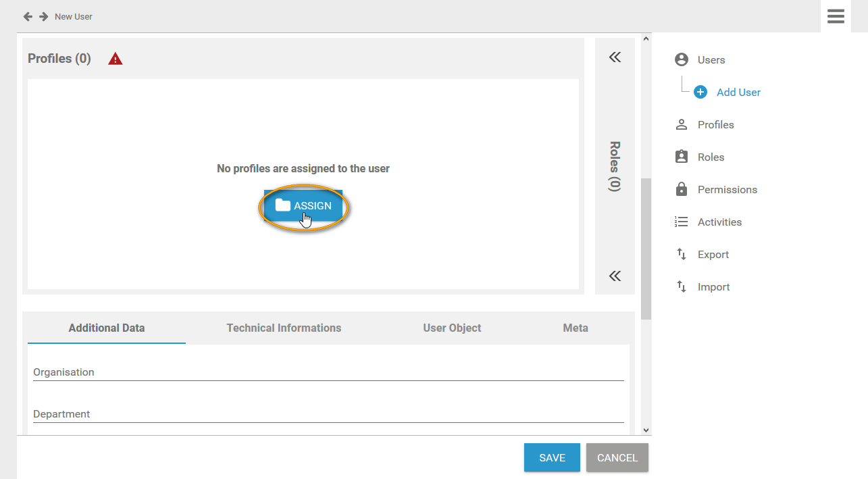Click the Import arrows icon

click(681, 286)
